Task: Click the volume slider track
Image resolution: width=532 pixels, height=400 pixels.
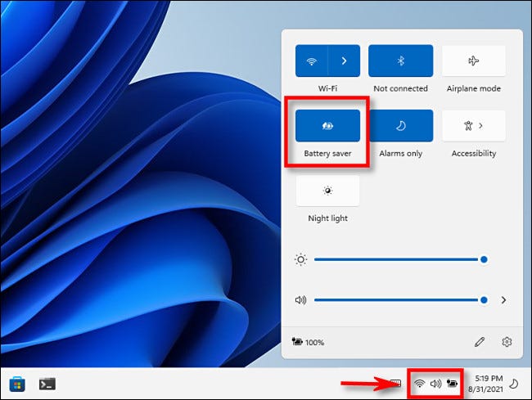Action: point(393,300)
